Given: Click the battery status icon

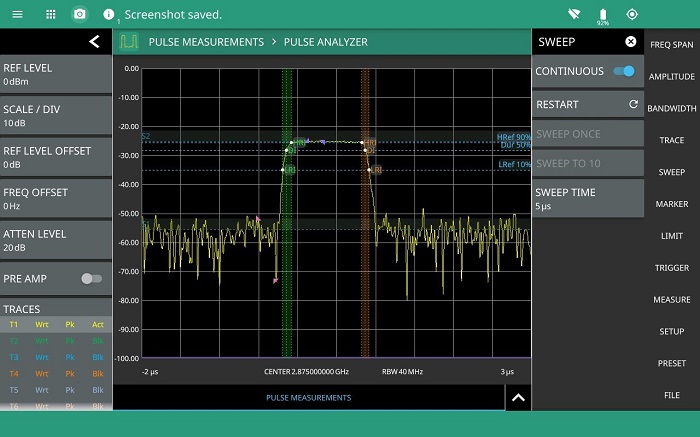Looking at the screenshot, I should (603, 16).
